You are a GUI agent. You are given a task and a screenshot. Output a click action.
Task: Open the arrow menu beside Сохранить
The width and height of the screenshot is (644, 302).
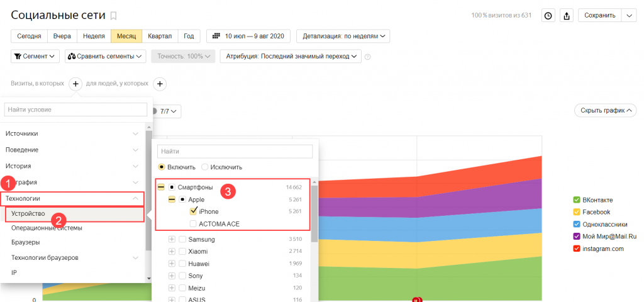[629, 16]
